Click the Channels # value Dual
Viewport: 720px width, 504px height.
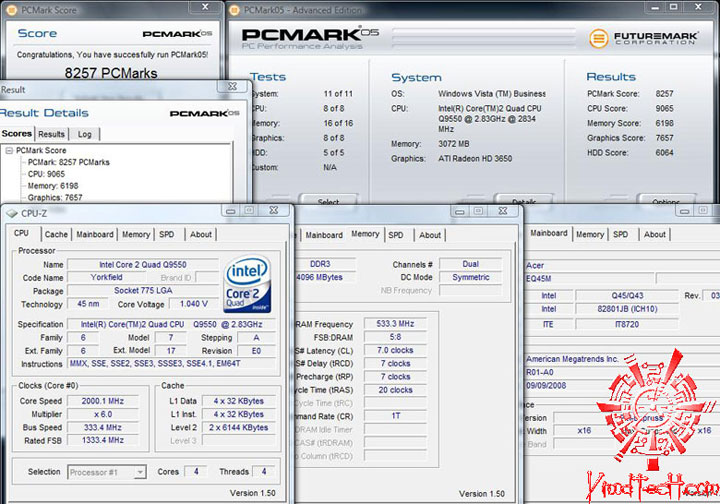[471, 264]
